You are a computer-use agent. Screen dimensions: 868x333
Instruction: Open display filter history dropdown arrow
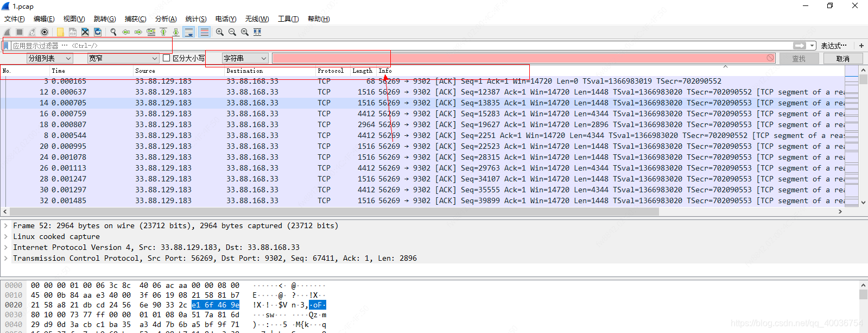pyautogui.click(x=812, y=46)
